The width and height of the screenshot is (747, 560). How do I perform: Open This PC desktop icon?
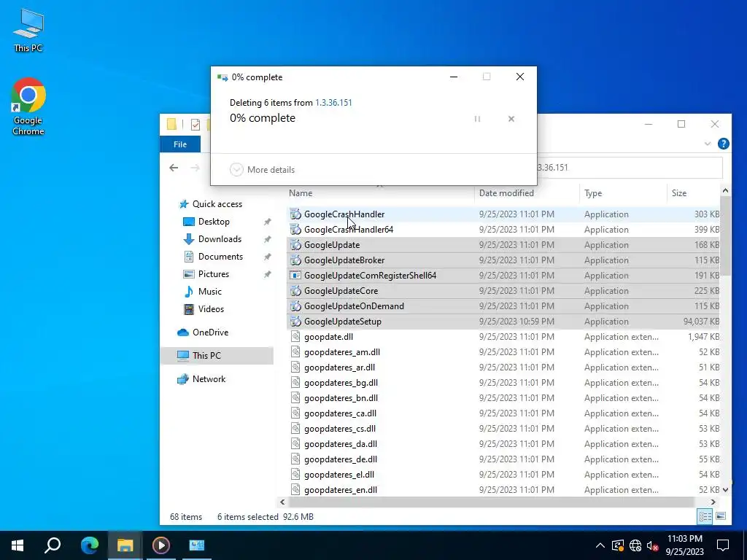(28, 31)
